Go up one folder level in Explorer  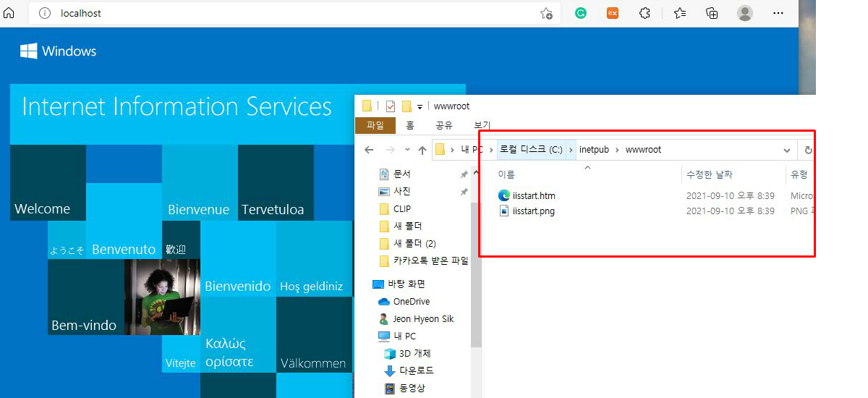422,150
